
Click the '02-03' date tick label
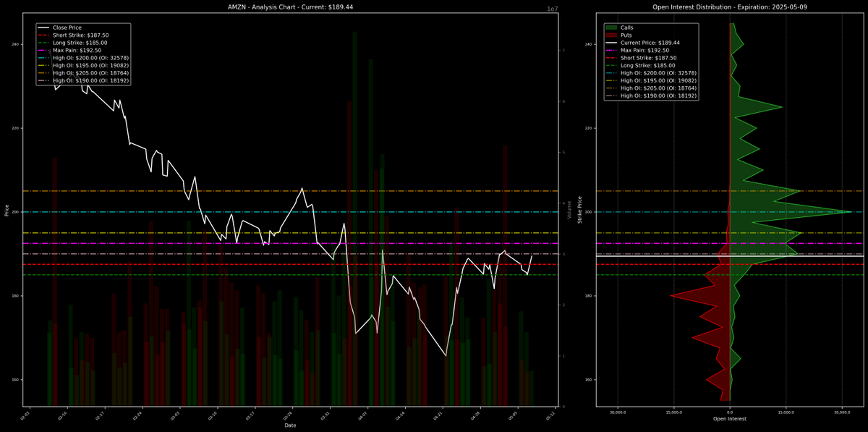coord(25,415)
